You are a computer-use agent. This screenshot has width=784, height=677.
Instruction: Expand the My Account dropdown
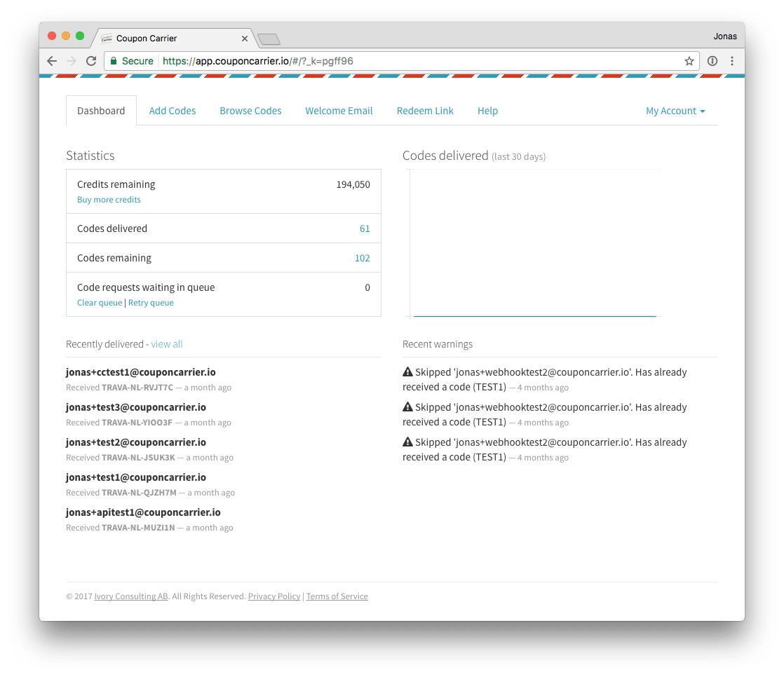click(675, 111)
